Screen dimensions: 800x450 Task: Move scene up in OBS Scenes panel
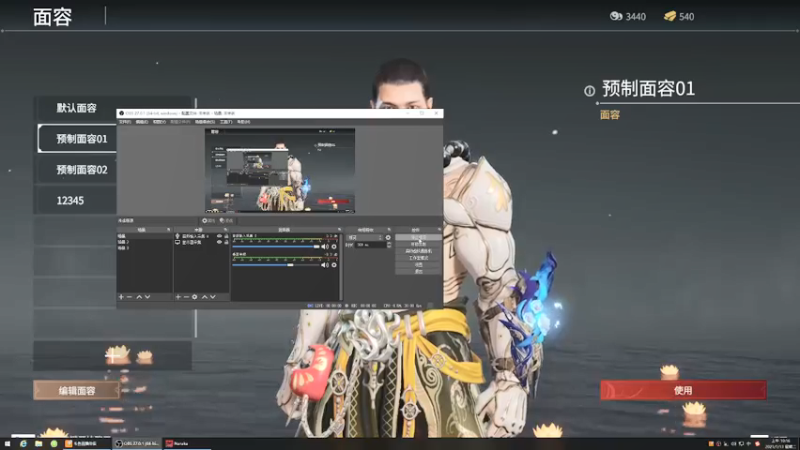pyautogui.click(x=139, y=297)
